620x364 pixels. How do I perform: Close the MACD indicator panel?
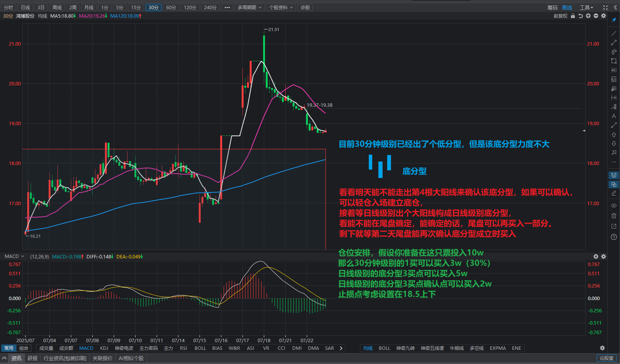(596, 256)
